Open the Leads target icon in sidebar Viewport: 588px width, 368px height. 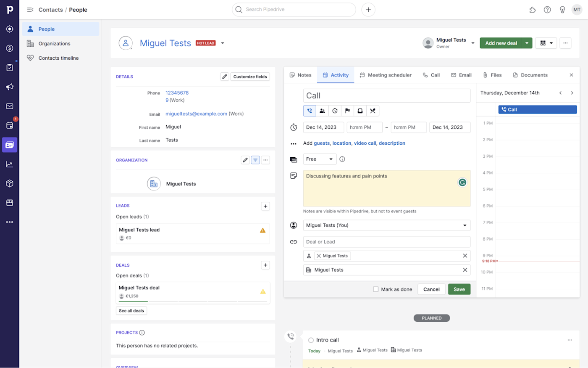[10, 29]
